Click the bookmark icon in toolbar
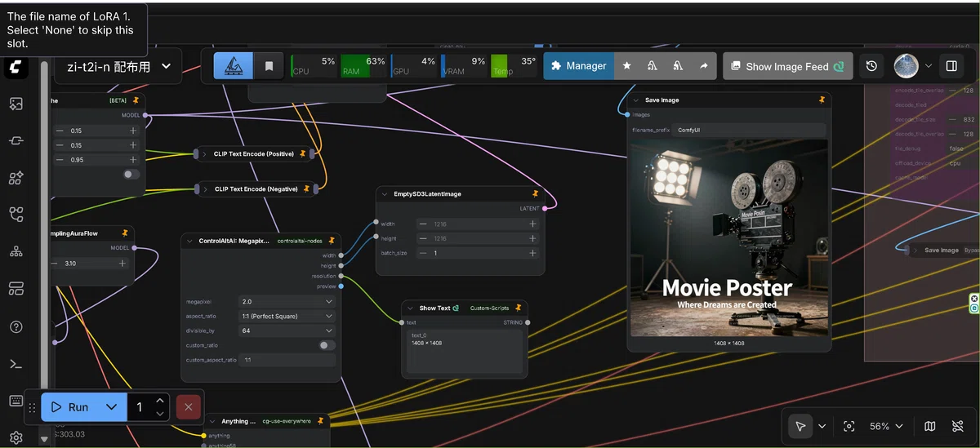 (x=269, y=66)
